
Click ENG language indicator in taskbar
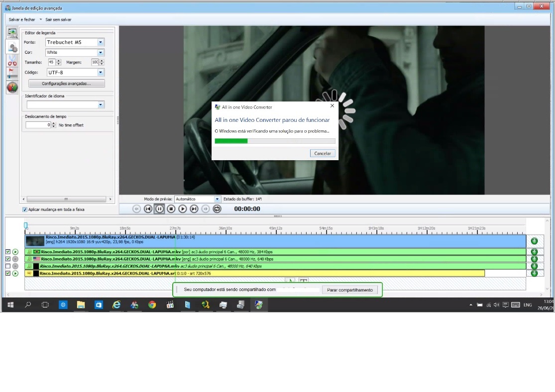[x=528, y=305]
